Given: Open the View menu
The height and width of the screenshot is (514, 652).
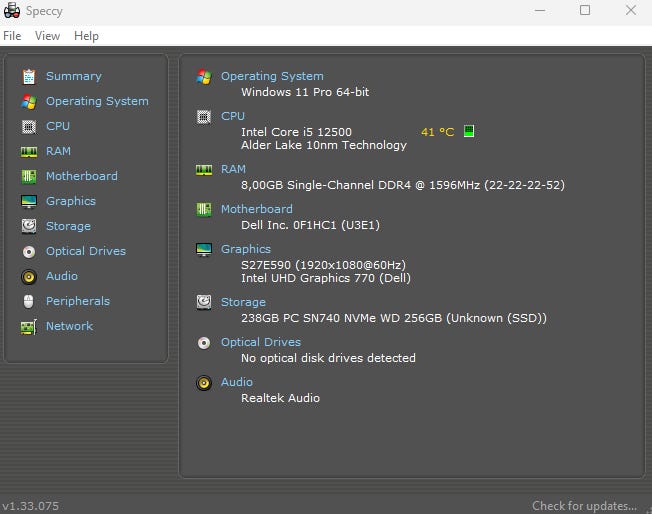Looking at the screenshot, I should pos(47,36).
